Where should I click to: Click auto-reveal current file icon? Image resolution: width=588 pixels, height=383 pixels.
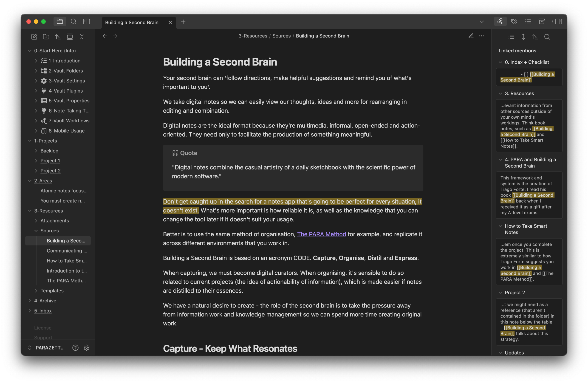click(70, 37)
